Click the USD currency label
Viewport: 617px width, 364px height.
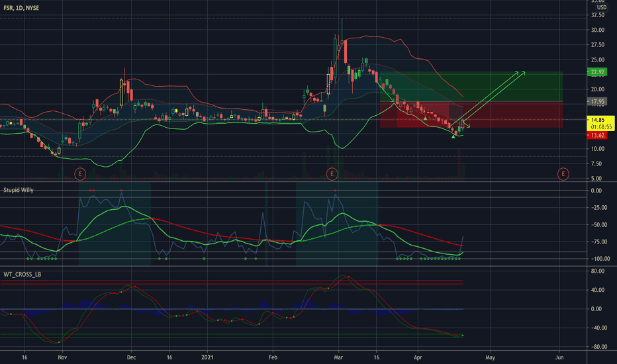(601, 7)
